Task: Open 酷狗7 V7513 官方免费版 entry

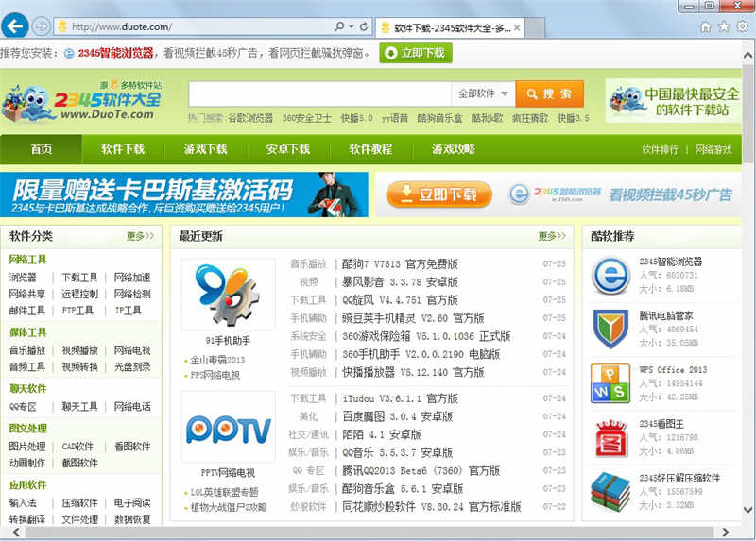Action: (400, 264)
